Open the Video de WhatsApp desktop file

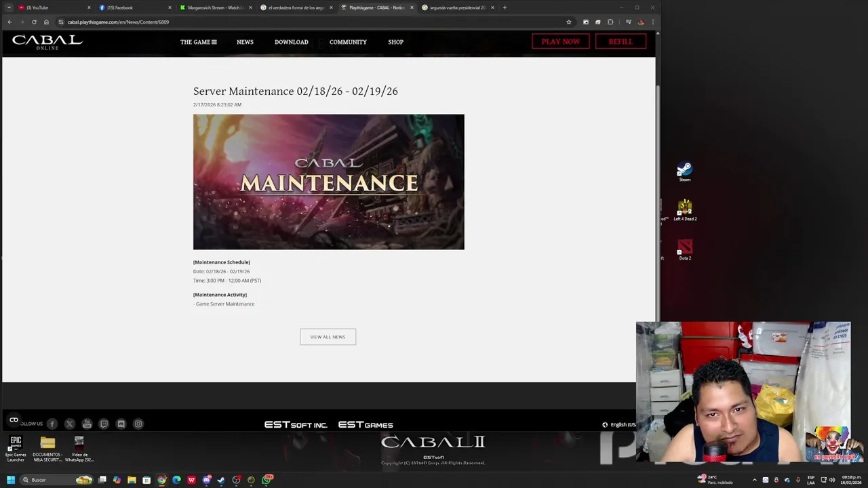tap(79, 449)
